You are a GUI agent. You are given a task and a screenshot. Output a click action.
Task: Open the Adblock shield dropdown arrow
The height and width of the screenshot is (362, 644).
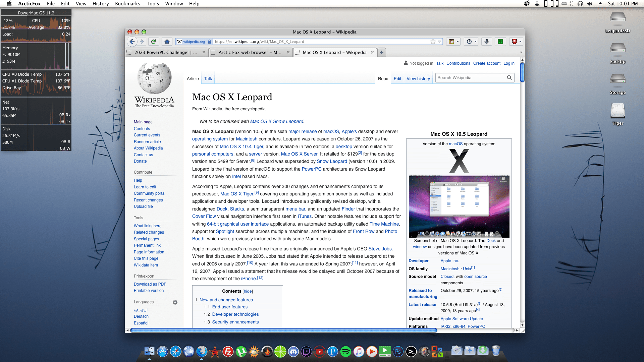(x=520, y=42)
